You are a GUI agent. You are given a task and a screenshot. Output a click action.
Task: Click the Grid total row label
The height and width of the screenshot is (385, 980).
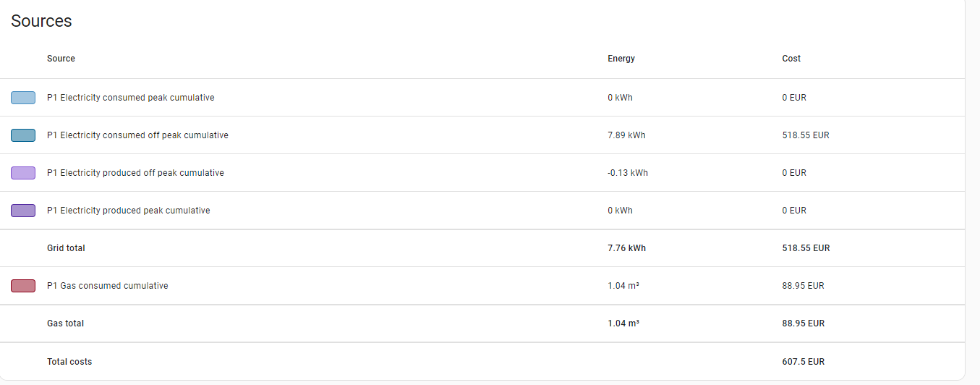(66, 248)
